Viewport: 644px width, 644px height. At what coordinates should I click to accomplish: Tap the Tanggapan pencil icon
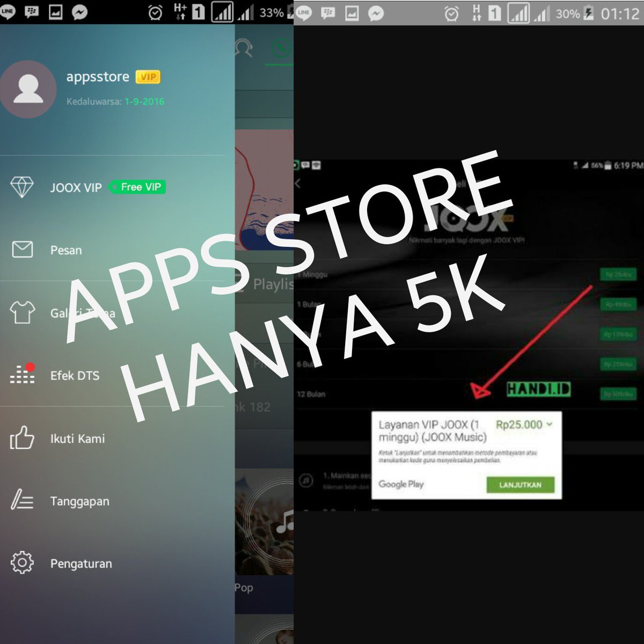click(x=22, y=500)
